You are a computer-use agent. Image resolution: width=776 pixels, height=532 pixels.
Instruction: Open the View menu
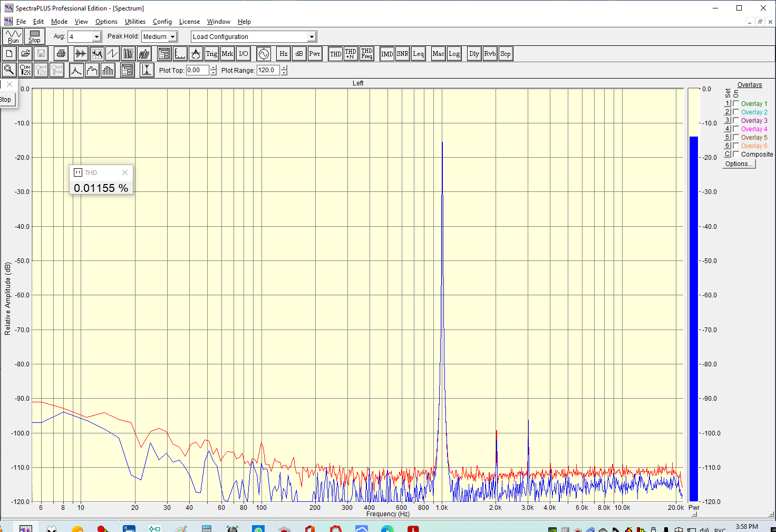[81, 22]
